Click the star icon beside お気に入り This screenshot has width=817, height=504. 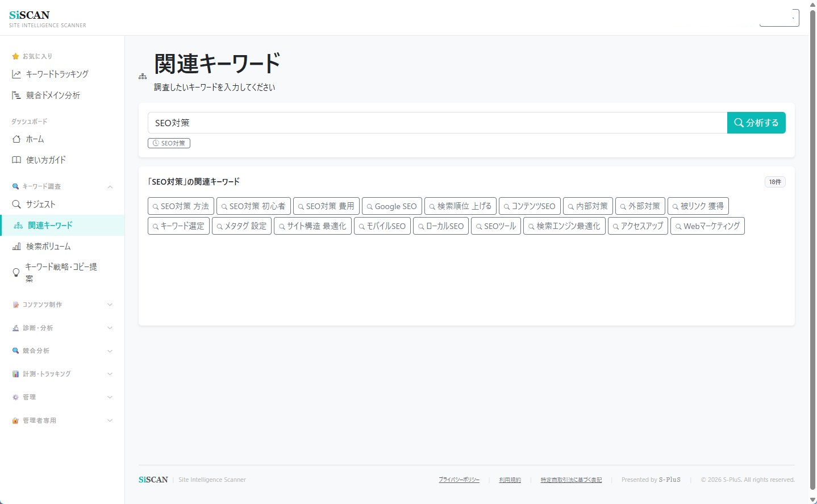point(15,56)
